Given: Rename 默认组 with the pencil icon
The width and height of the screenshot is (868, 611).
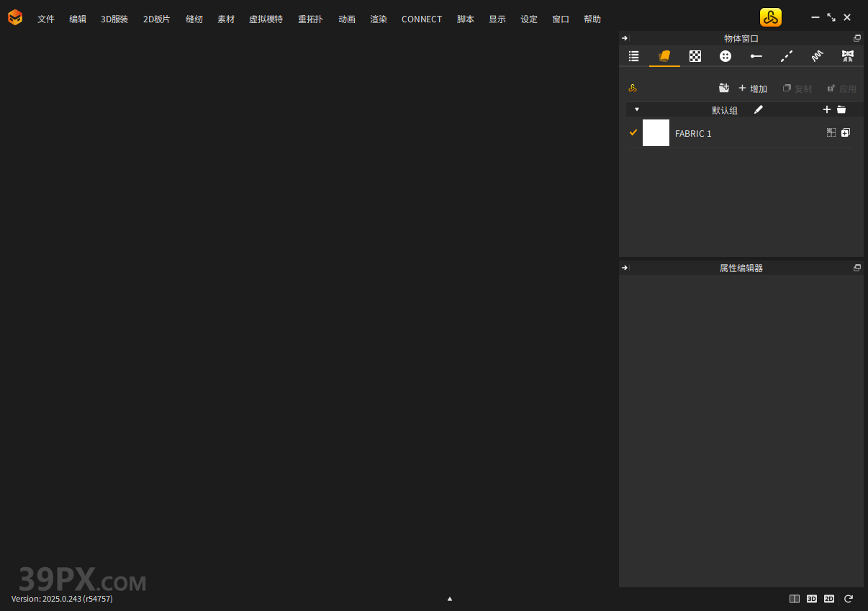Looking at the screenshot, I should [x=759, y=109].
